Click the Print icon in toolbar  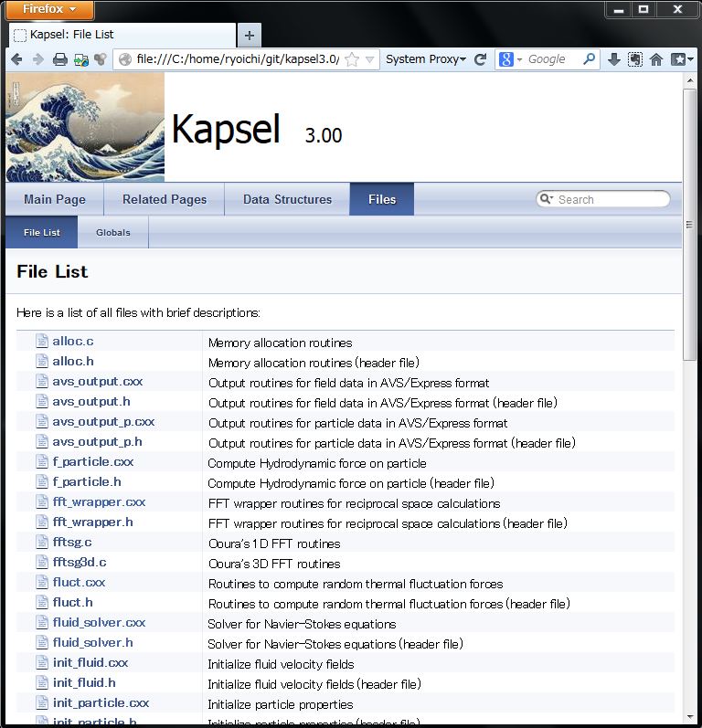point(60,59)
